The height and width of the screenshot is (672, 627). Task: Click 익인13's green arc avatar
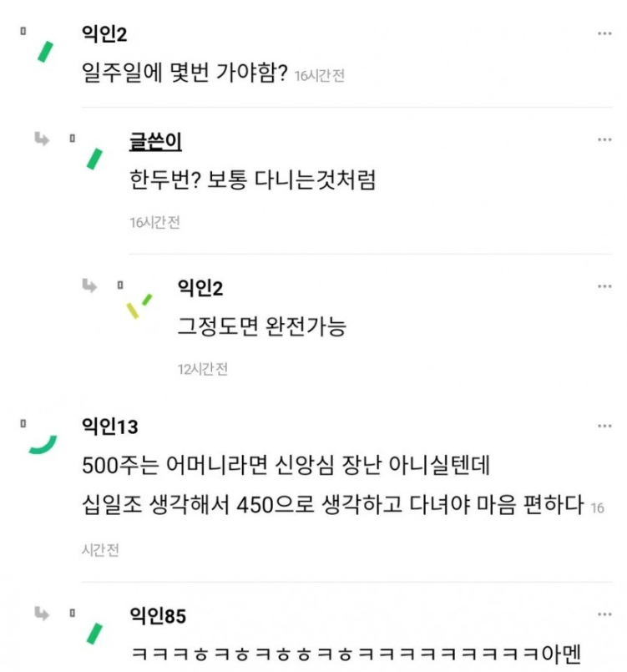pyautogui.click(x=43, y=445)
